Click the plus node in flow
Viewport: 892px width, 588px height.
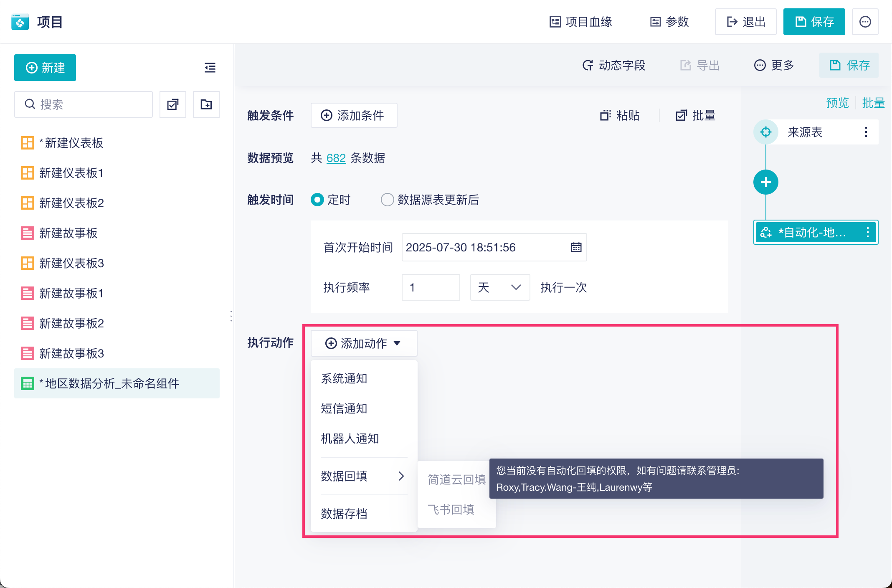pos(765,182)
